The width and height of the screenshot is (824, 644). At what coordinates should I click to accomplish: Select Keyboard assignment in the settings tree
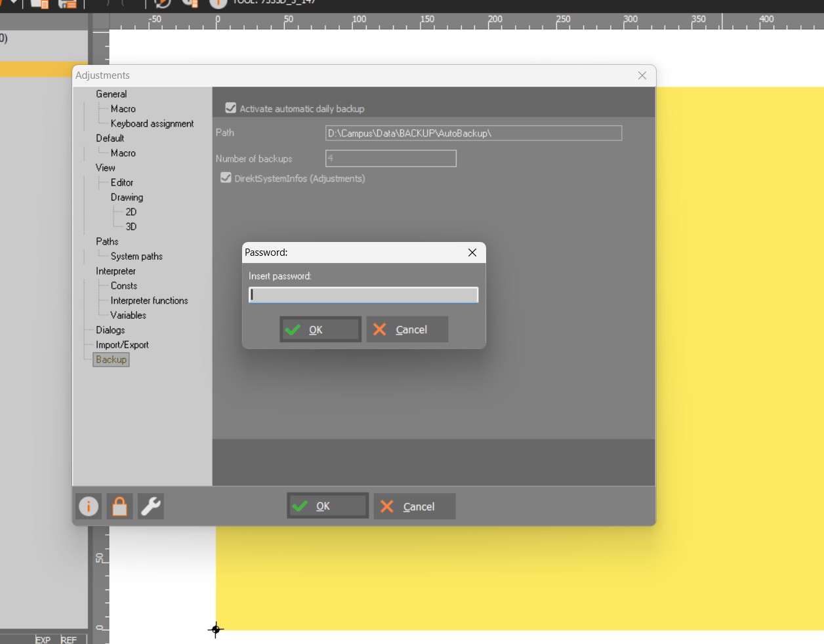[152, 123]
